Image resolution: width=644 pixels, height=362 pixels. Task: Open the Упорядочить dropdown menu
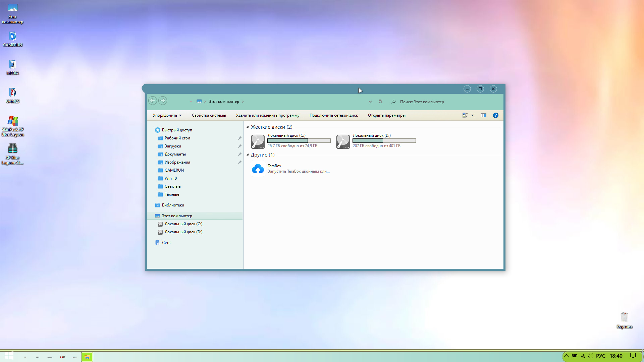(167, 115)
